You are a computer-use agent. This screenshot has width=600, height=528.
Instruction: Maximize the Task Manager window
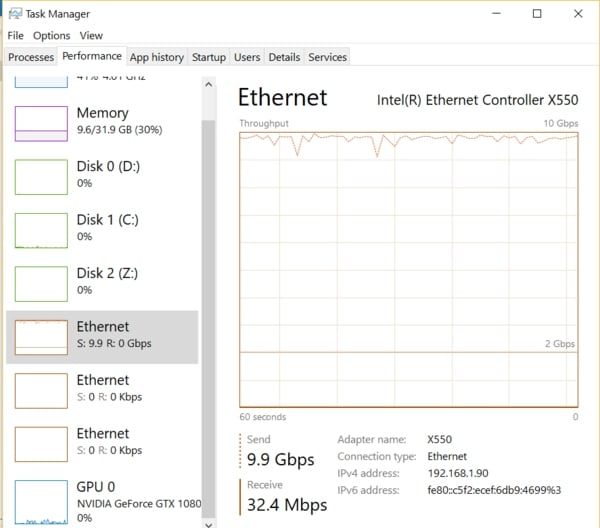pos(537,14)
